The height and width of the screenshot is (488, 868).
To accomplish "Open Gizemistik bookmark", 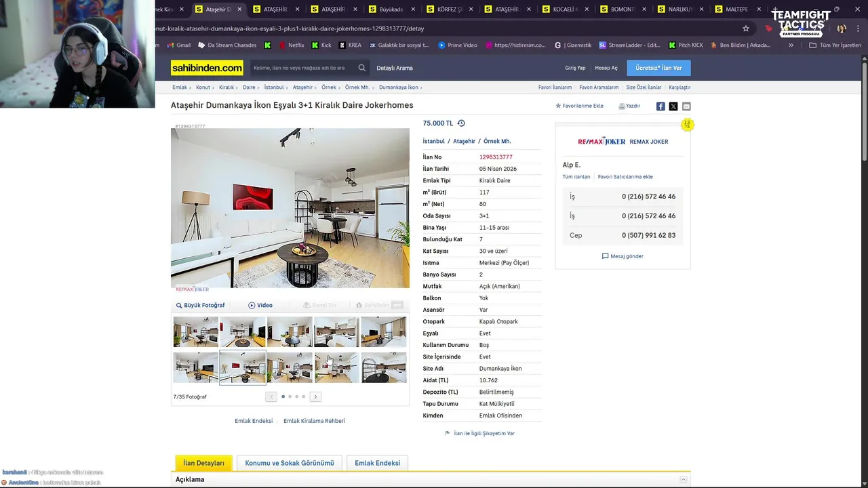I will coord(573,45).
